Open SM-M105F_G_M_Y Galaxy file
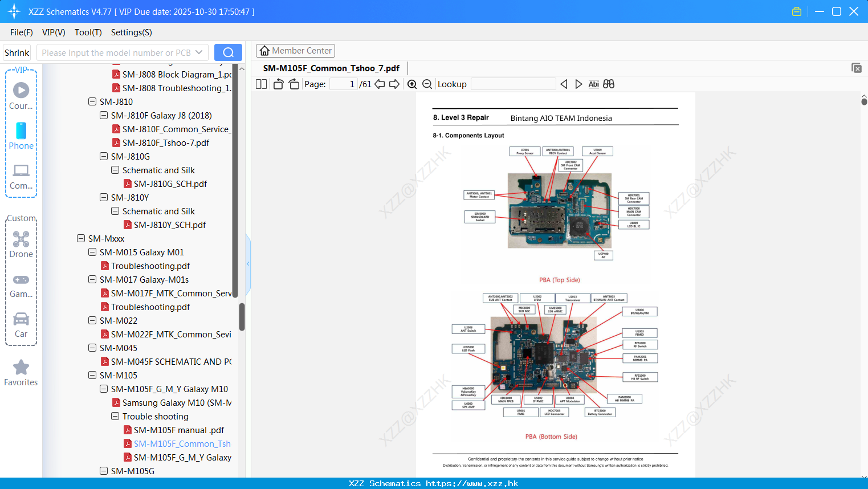Viewport: 868px width, 489px height. (x=177, y=457)
